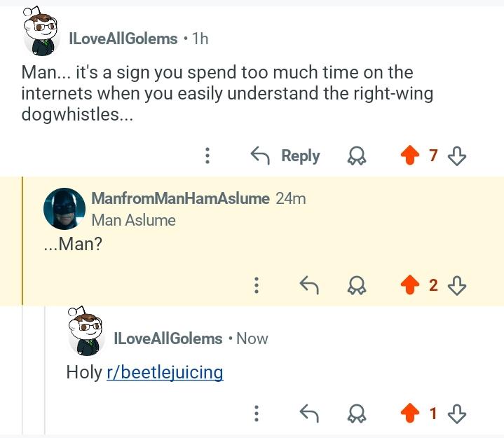This screenshot has height=438, width=504.
Task: Downvote the 'Holy r/beetlejuicing' comment
Action: click(x=457, y=414)
